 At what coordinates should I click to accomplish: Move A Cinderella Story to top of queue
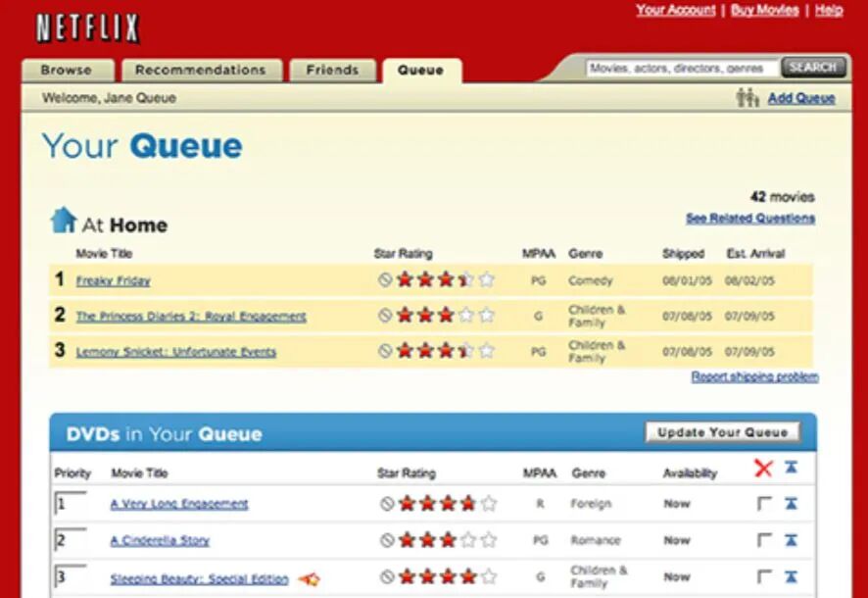click(791, 540)
